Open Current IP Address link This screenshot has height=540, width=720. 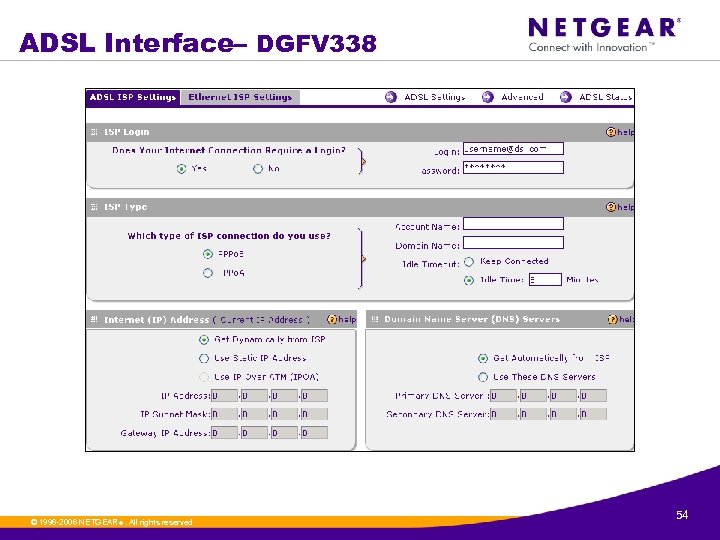pos(261,320)
